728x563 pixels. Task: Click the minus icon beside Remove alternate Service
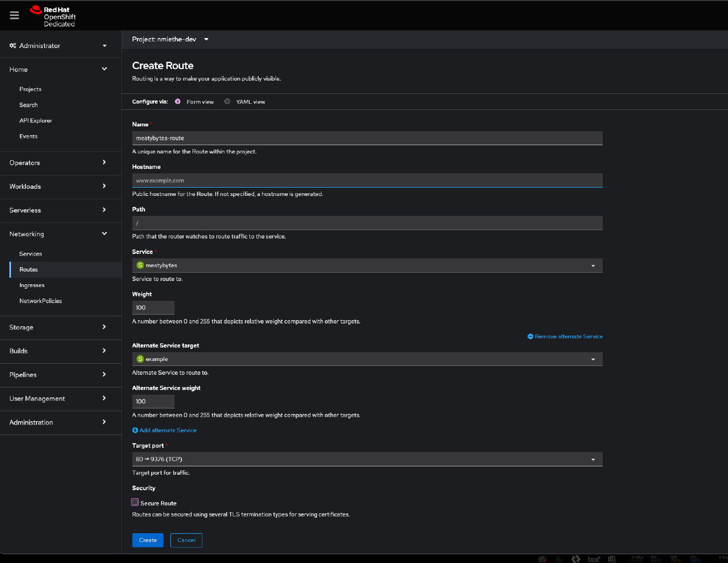click(x=530, y=336)
